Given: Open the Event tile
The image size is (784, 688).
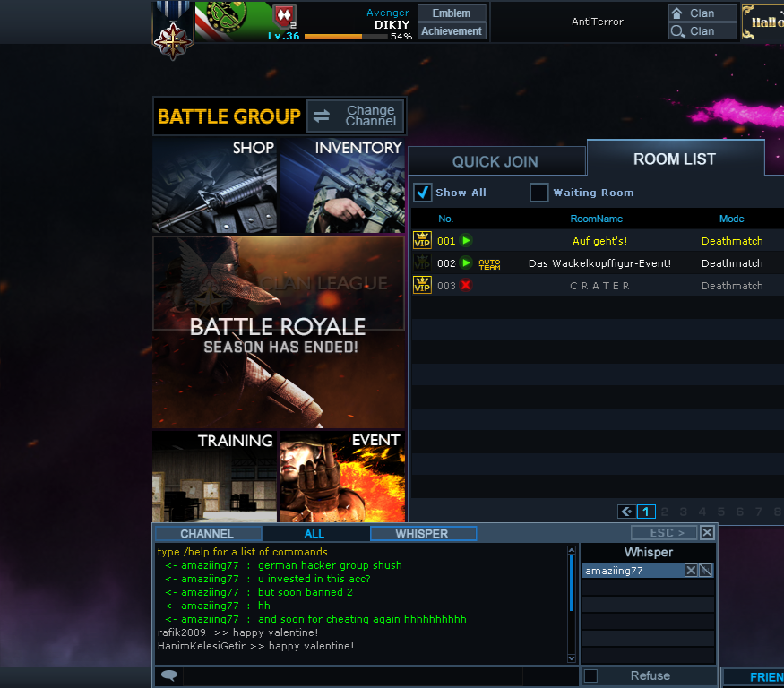Looking at the screenshot, I should coord(342,477).
